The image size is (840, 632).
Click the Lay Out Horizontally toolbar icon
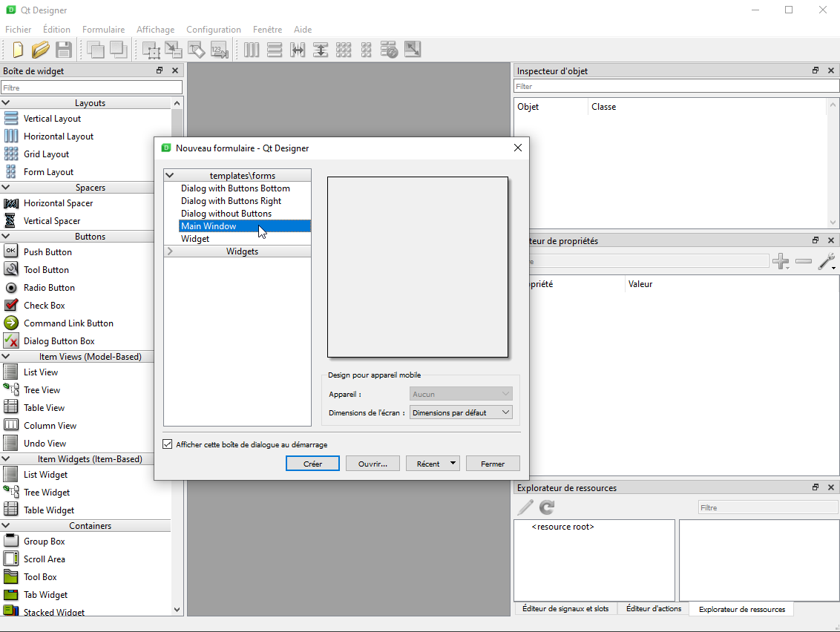click(252, 50)
